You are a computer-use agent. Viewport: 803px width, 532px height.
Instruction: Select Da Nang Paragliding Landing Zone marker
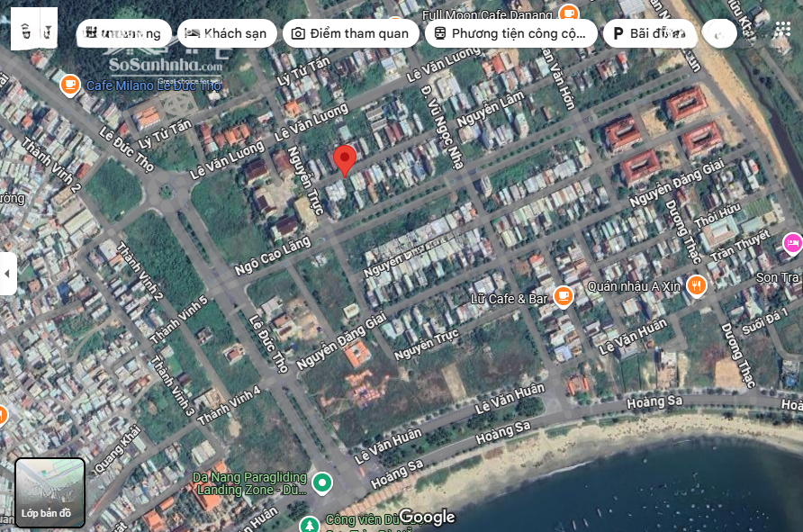pos(321,483)
